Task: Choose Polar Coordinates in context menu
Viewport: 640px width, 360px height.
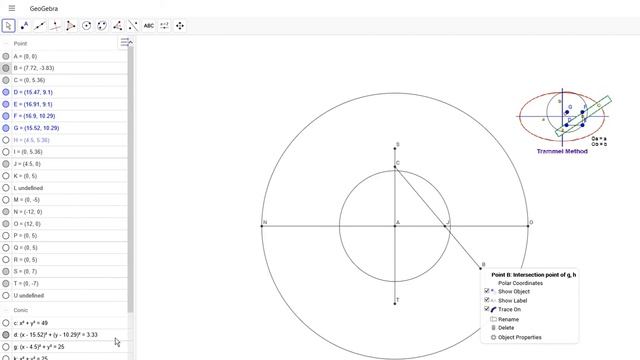Action: point(520,283)
